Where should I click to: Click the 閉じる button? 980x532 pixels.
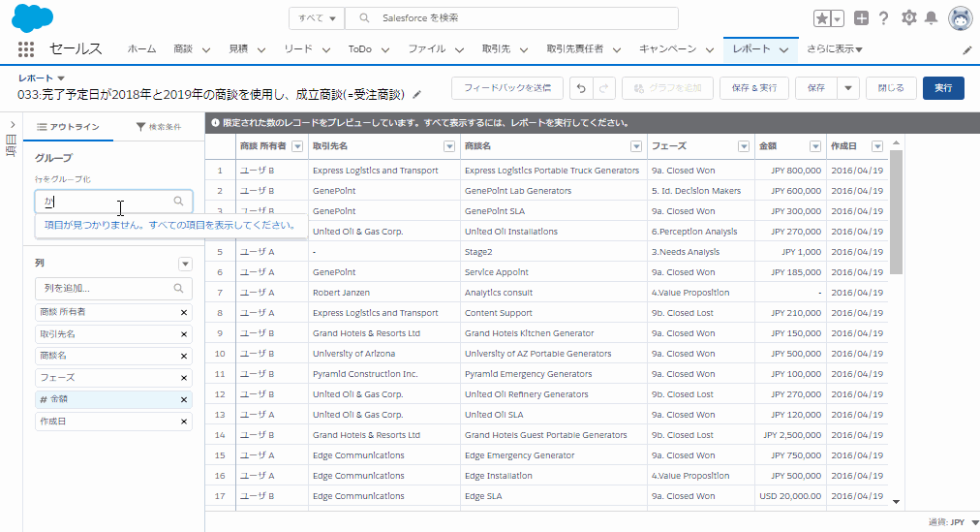(891, 88)
